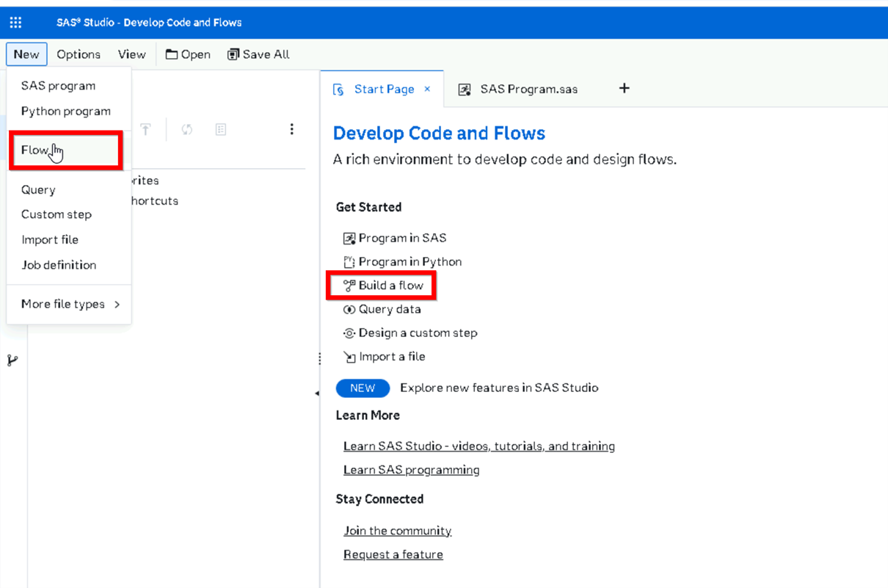Click the properties icon in explorer toolbar
This screenshot has height=588, width=888.
(x=220, y=130)
